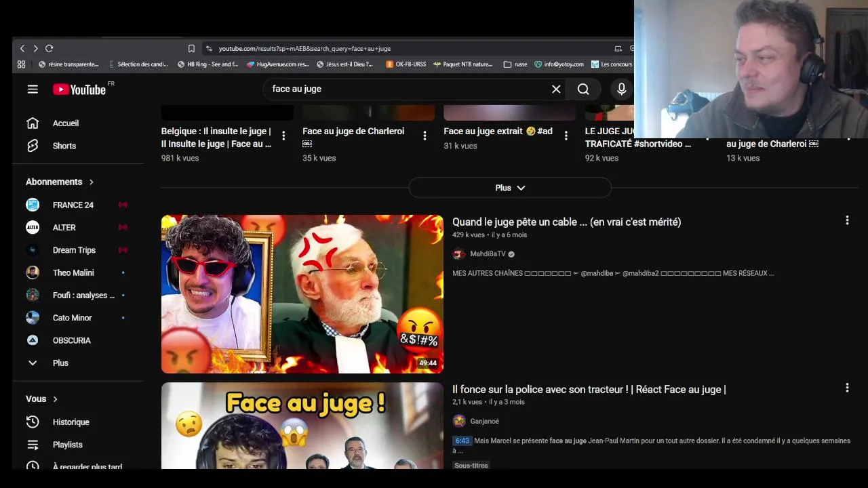The width and height of the screenshot is (868, 488).
Task: Open the Cato Minor channel avatar
Action: click(33, 317)
